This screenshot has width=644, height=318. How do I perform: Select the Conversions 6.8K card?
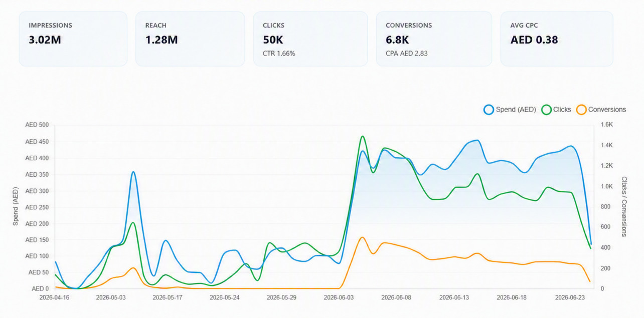tap(434, 39)
